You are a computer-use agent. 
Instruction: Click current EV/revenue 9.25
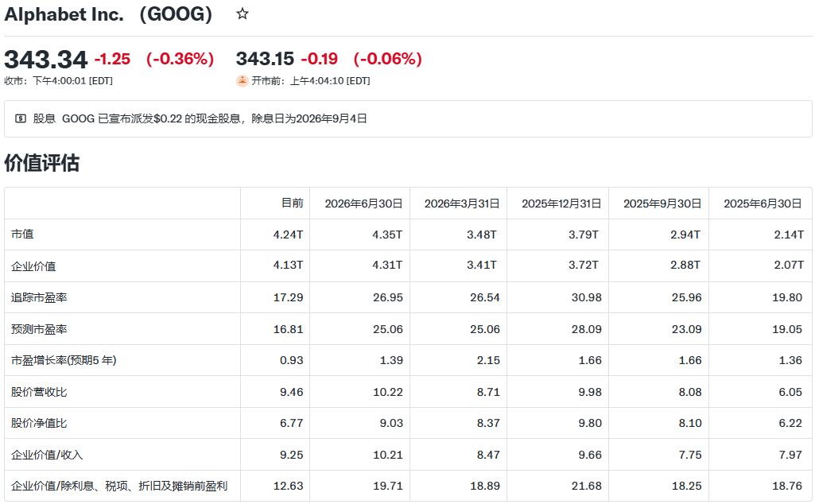[x=292, y=456]
